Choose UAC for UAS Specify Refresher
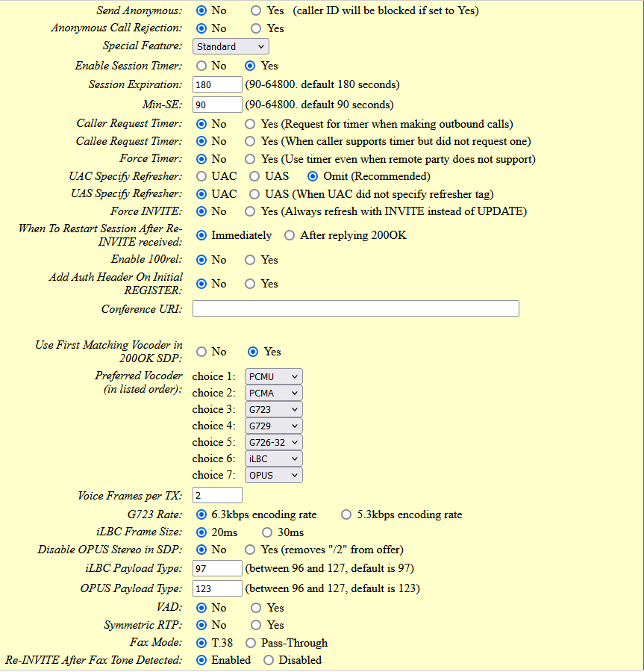 pos(201,194)
